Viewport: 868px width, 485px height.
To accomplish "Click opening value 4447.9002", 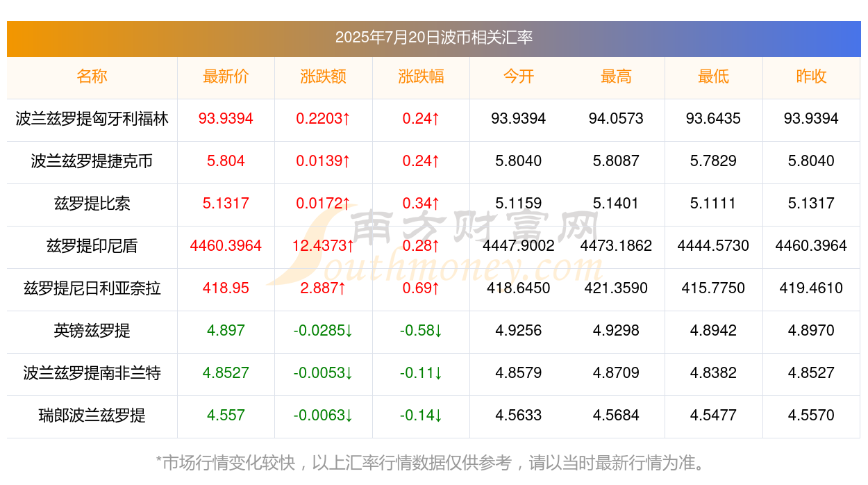I will pyautogui.click(x=519, y=246).
